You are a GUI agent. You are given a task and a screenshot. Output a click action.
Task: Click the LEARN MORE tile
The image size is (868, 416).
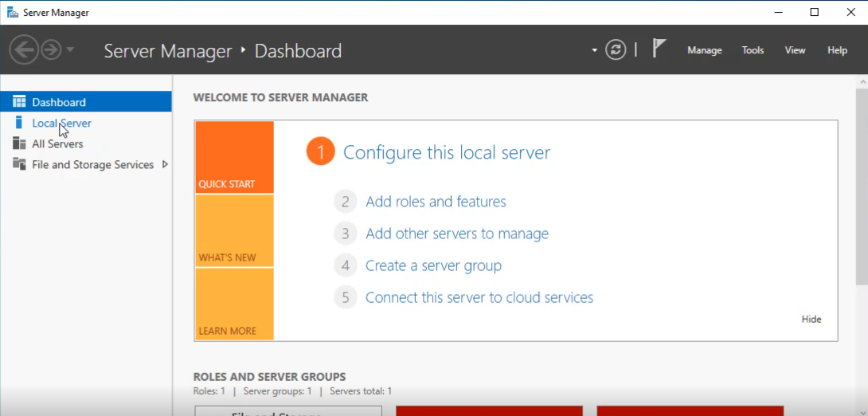point(235,304)
